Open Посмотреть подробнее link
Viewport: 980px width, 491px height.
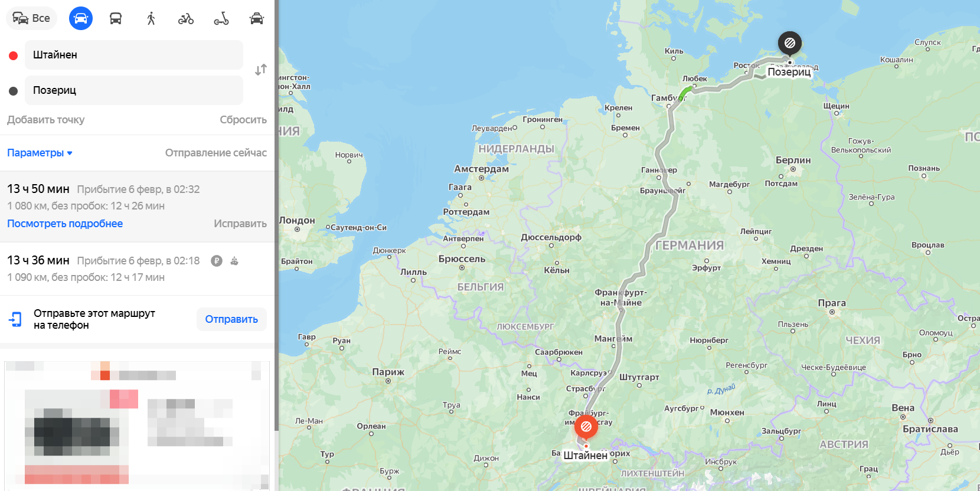click(65, 224)
